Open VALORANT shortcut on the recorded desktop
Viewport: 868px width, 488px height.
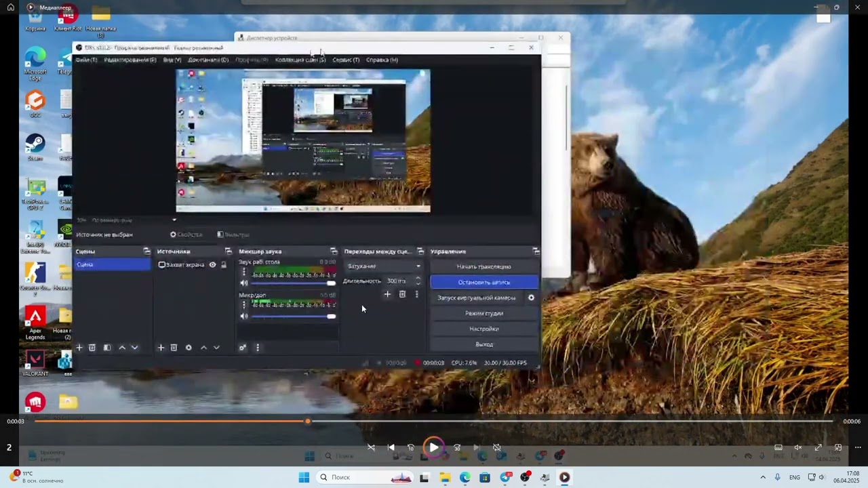[35, 363]
